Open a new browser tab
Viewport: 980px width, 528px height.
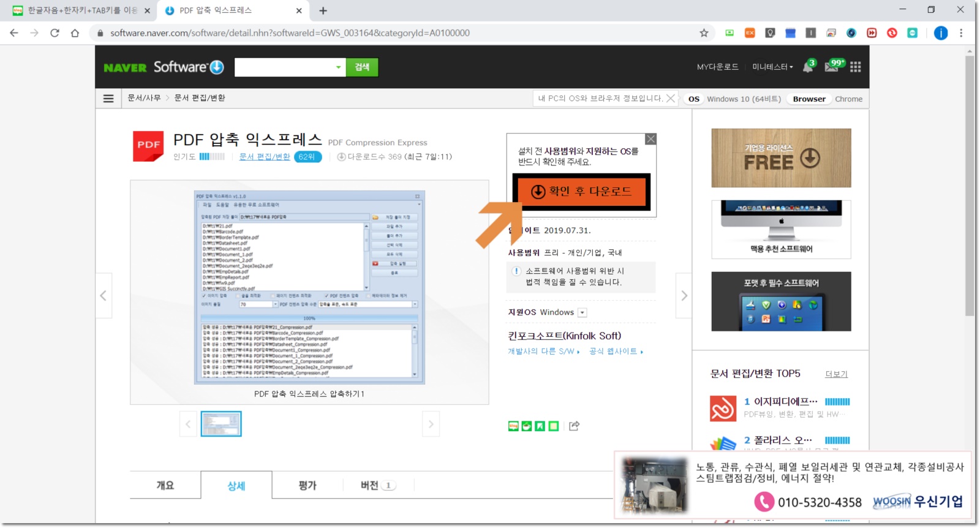tap(323, 10)
